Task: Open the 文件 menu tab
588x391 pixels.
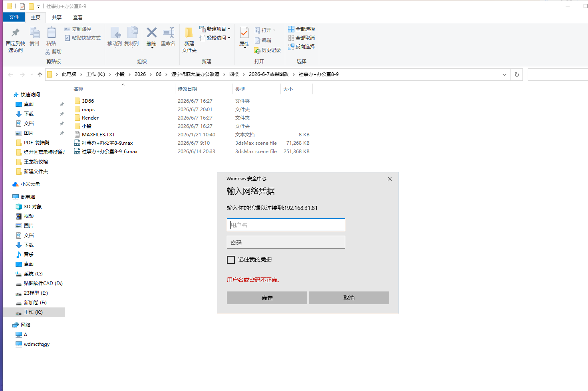Action: [x=14, y=17]
